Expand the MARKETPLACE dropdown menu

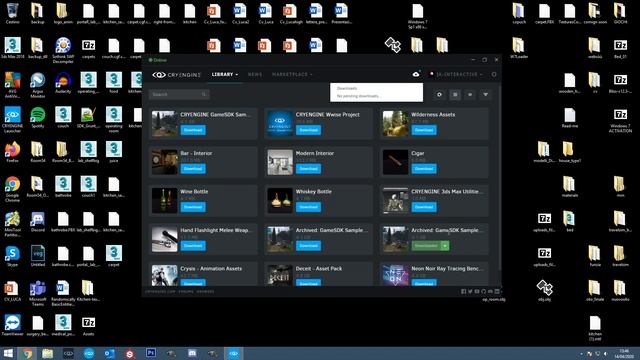[x=292, y=74]
